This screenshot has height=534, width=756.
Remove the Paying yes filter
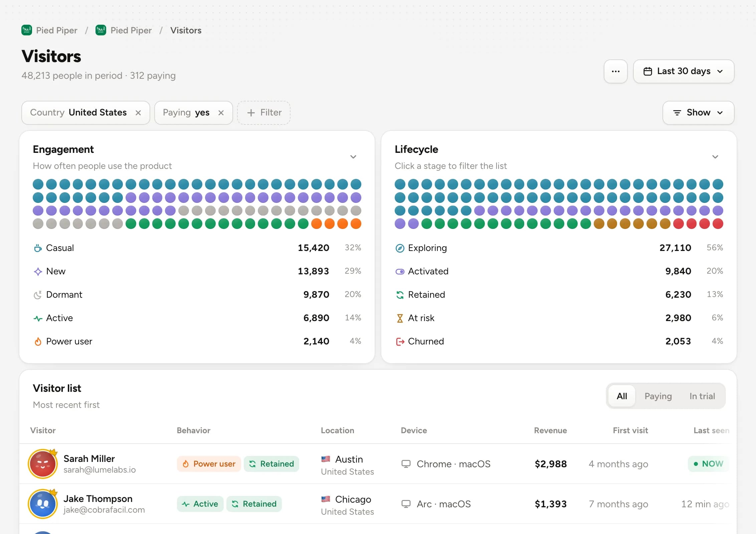[x=221, y=113]
